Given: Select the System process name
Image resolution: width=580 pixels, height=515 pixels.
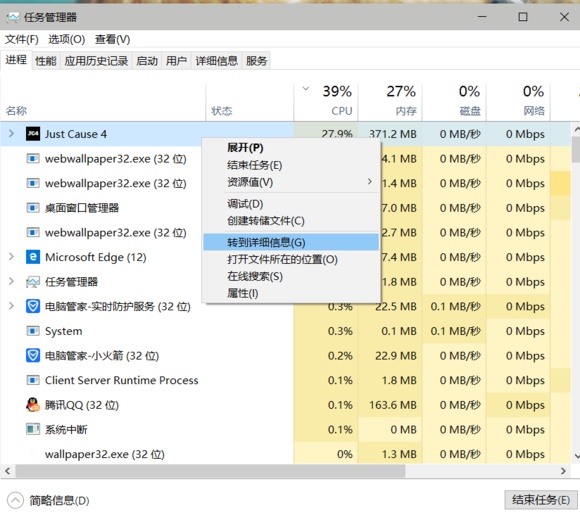Looking at the screenshot, I should point(64,331).
